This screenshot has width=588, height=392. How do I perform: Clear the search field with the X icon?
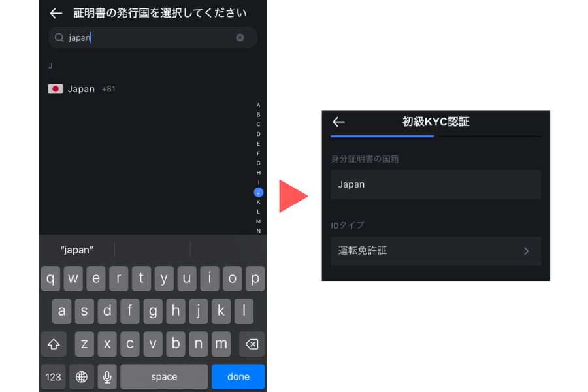(x=240, y=38)
